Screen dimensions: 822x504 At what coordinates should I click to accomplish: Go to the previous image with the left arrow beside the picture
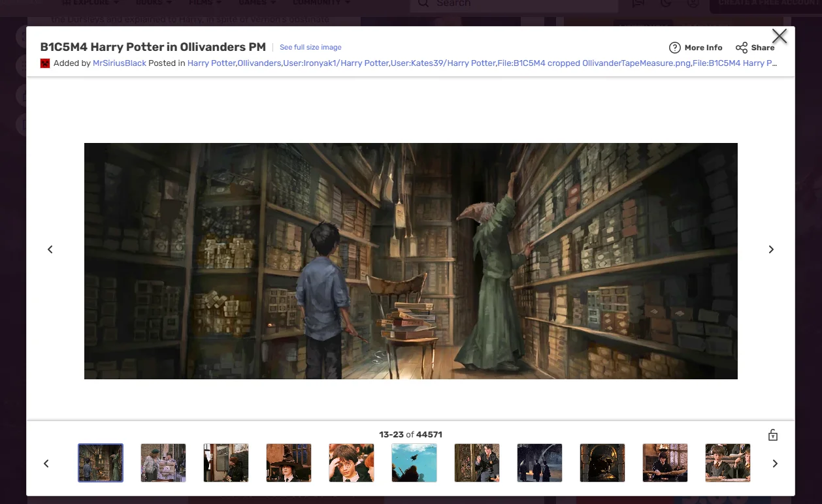50,249
